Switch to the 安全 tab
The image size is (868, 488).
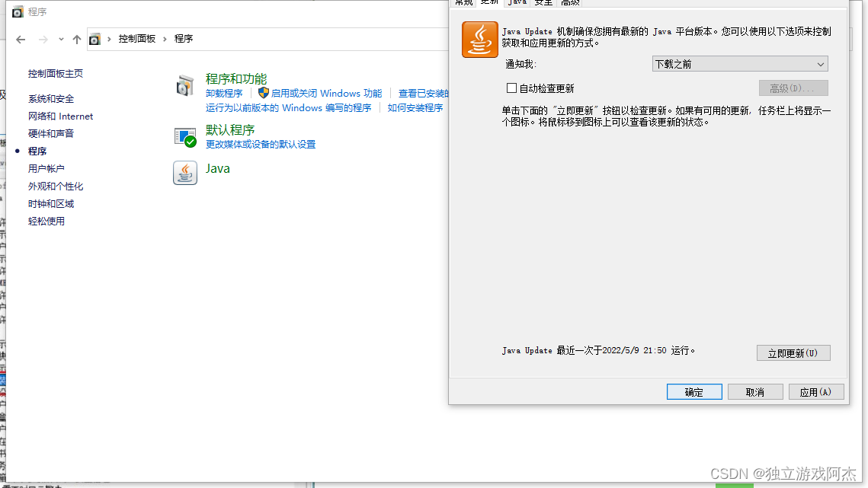(543, 3)
